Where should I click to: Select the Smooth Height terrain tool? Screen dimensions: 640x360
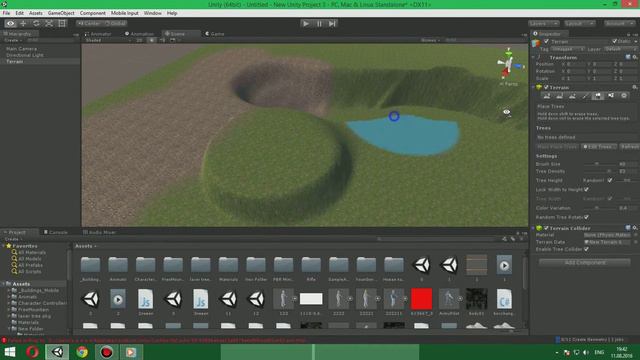click(x=572, y=96)
